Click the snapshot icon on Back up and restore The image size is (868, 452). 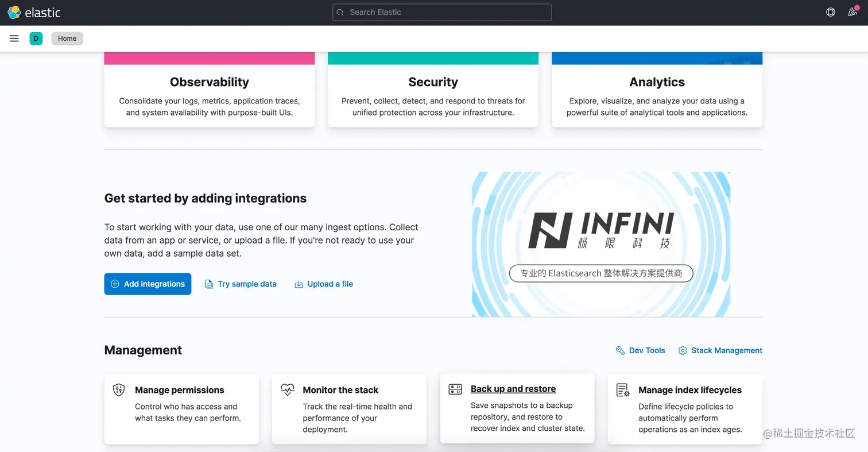(x=455, y=389)
